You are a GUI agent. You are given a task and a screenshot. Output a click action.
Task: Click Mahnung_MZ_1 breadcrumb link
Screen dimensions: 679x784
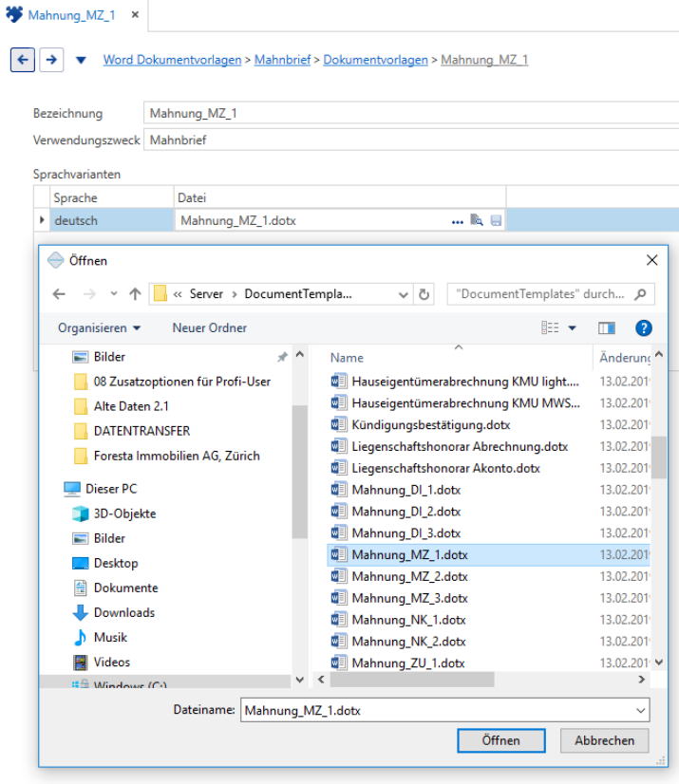tap(484, 60)
